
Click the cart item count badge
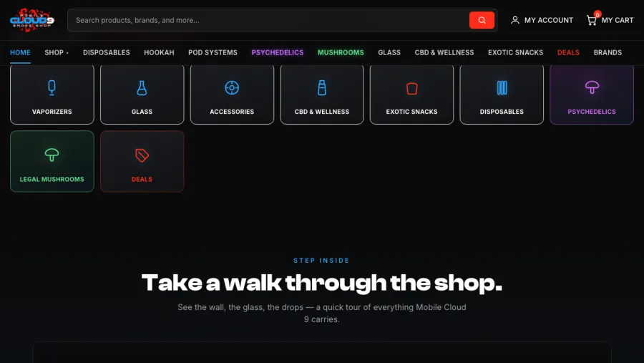[597, 14]
